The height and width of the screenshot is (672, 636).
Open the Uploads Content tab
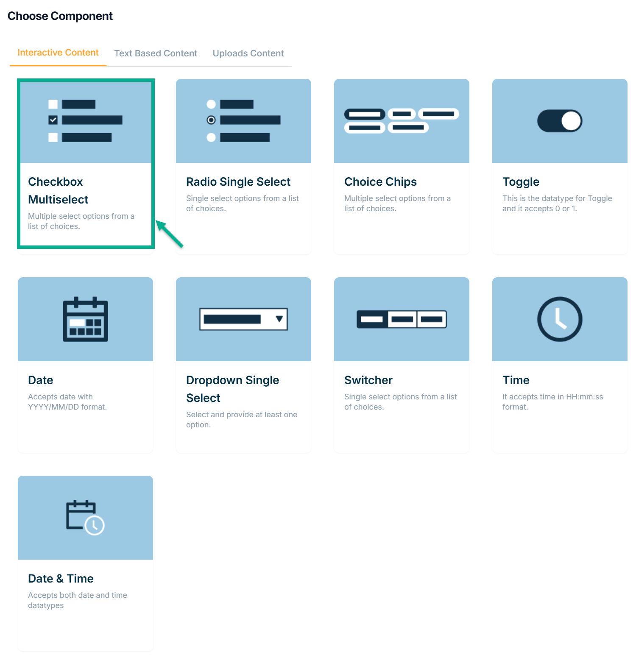(x=248, y=53)
